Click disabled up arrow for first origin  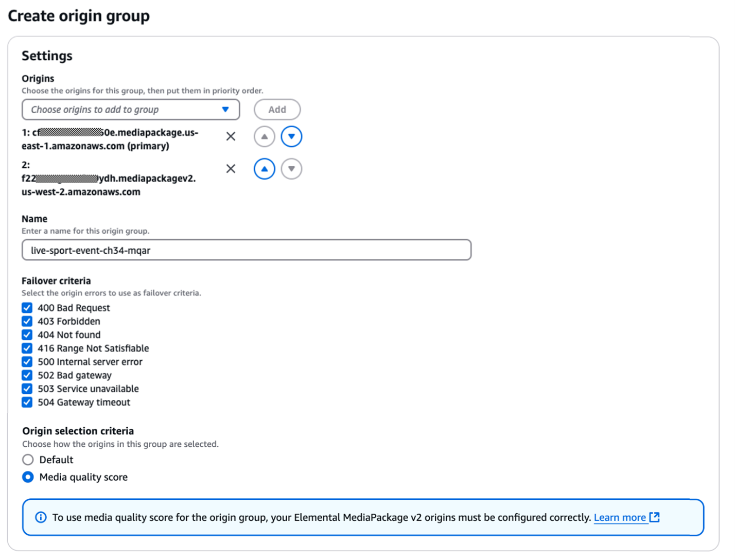[x=264, y=136]
